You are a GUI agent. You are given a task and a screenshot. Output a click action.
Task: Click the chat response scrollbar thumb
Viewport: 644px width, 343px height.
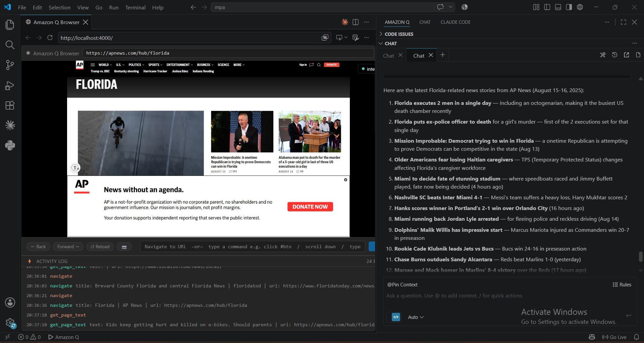pos(641,257)
